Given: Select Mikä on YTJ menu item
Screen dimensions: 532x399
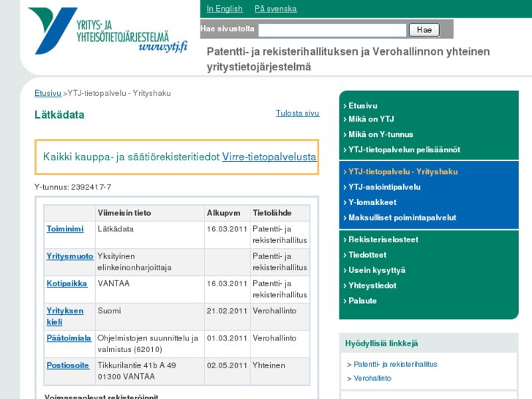Looking at the screenshot, I should click(x=372, y=119).
